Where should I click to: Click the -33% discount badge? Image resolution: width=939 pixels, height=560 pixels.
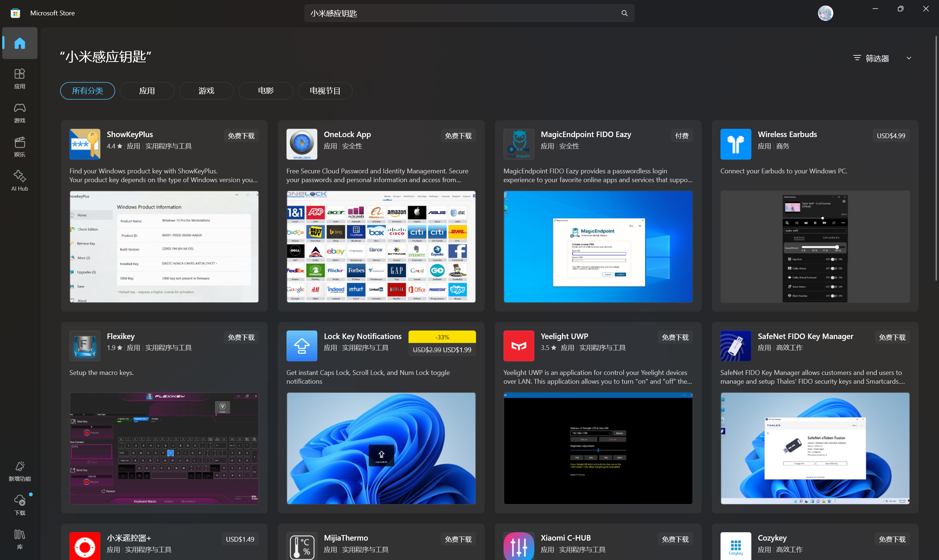(442, 337)
